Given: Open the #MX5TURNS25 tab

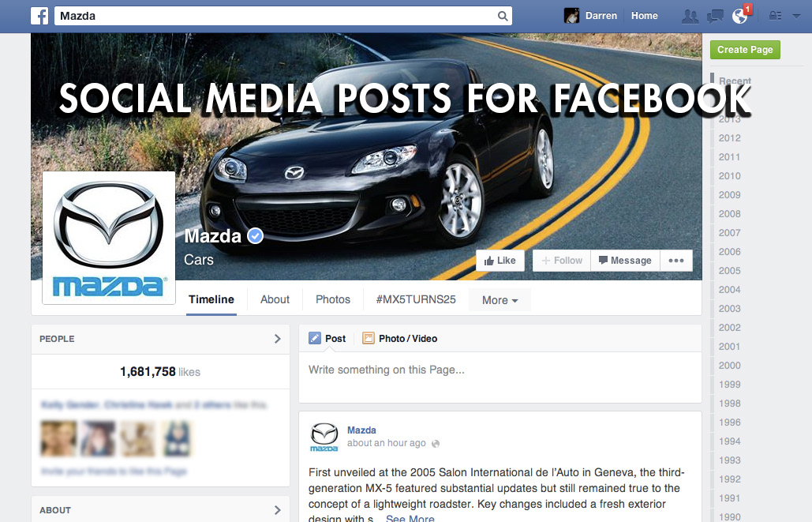Looking at the screenshot, I should point(416,299).
